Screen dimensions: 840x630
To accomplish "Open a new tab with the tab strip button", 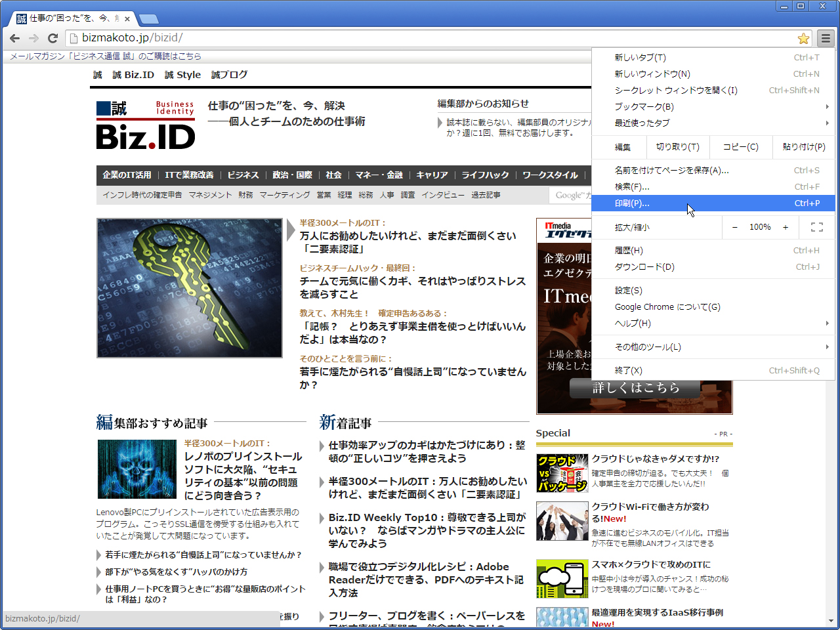I will pos(149,19).
